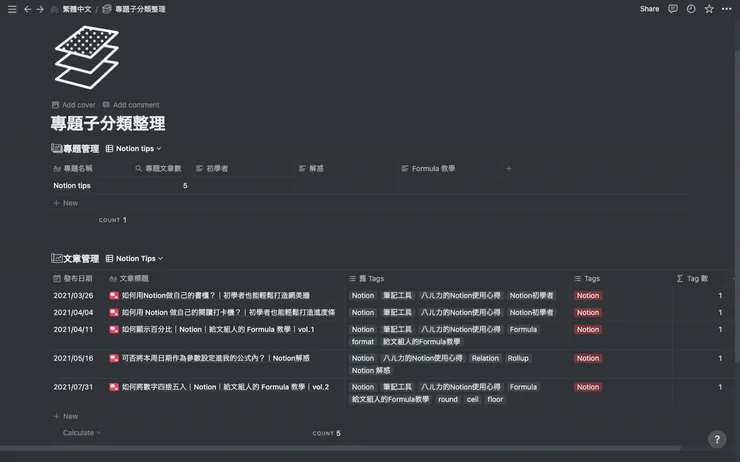The image size is (740, 462).
Task: Click the red Notion tag in 2021/07/31 row
Action: click(588, 387)
